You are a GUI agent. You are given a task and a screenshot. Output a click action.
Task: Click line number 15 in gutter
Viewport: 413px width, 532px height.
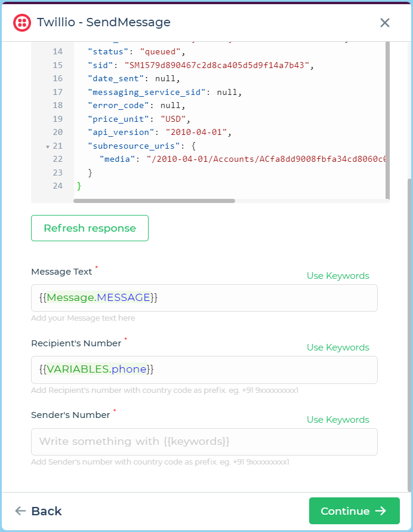click(57, 65)
